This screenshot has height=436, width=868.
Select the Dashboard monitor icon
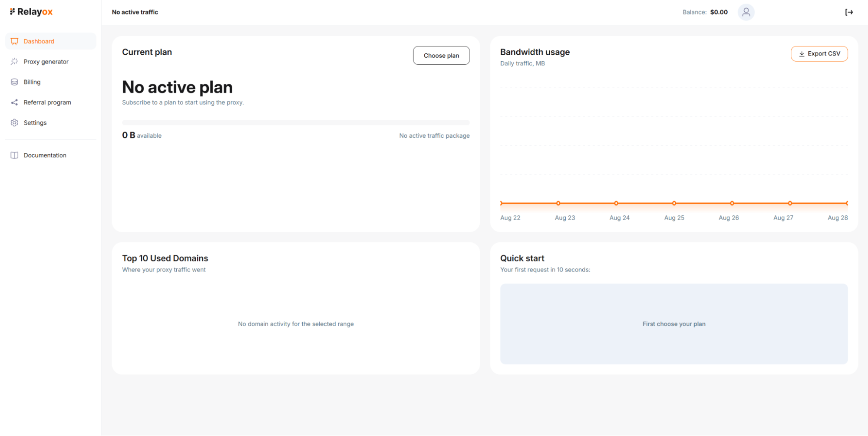pyautogui.click(x=14, y=41)
